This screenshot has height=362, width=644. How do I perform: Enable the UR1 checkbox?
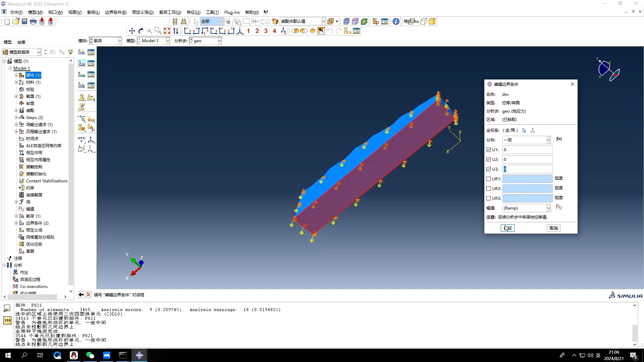[x=489, y=179]
